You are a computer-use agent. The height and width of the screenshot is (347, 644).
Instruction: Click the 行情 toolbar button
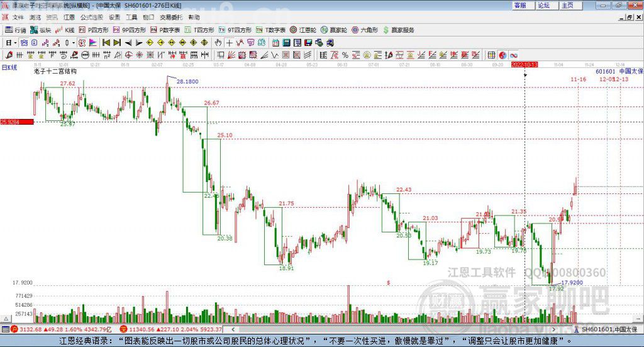pos(16,30)
